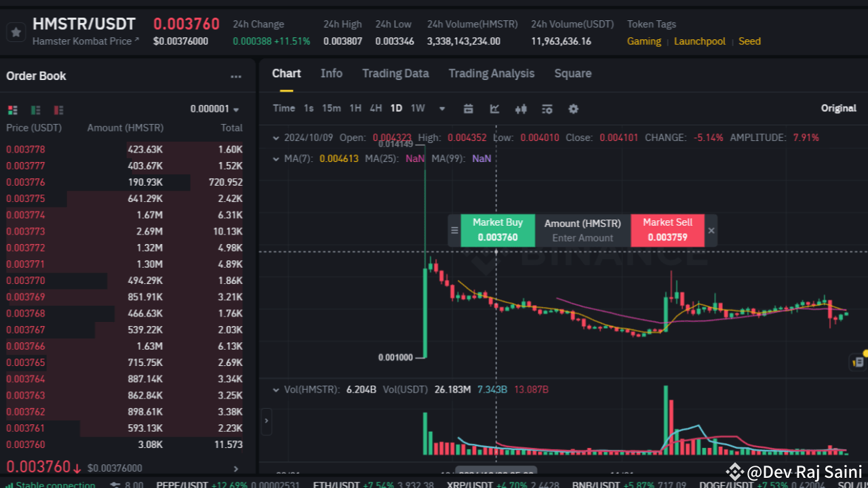Image resolution: width=868 pixels, height=488 pixels.
Task: Select the 1s chart interval
Action: (x=309, y=108)
